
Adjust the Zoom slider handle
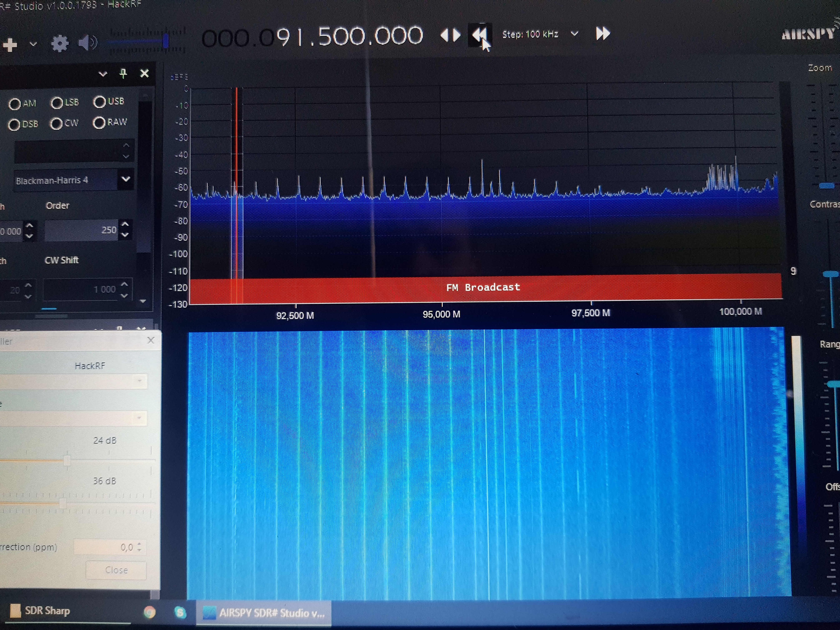(x=826, y=185)
